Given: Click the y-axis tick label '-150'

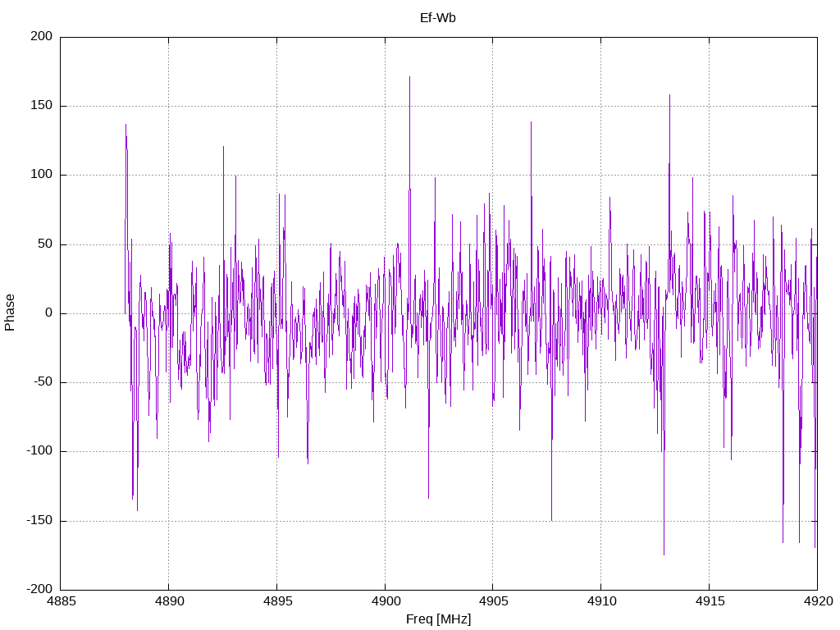Looking at the screenshot, I should pyautogui.click(x=39, y=521).
